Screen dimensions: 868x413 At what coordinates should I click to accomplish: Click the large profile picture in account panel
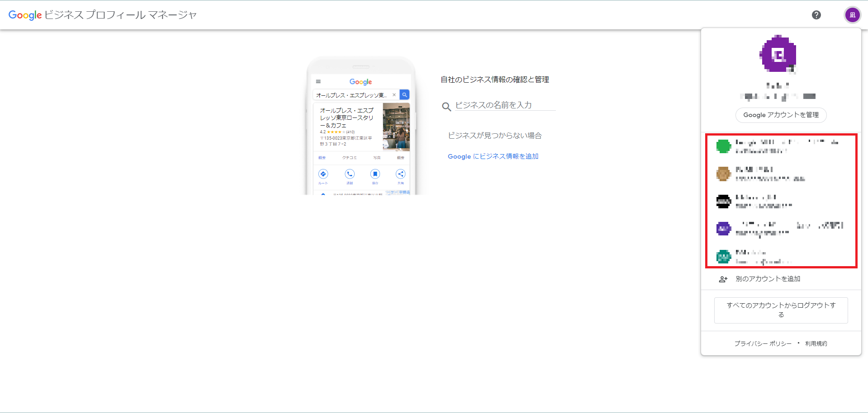coord(778,55)
